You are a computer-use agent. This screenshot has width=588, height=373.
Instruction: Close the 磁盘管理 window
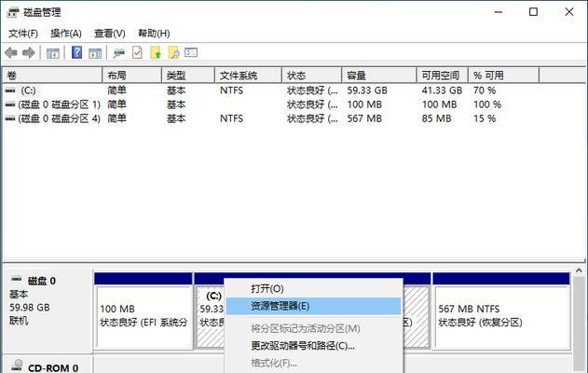click(x=568, y=12)
